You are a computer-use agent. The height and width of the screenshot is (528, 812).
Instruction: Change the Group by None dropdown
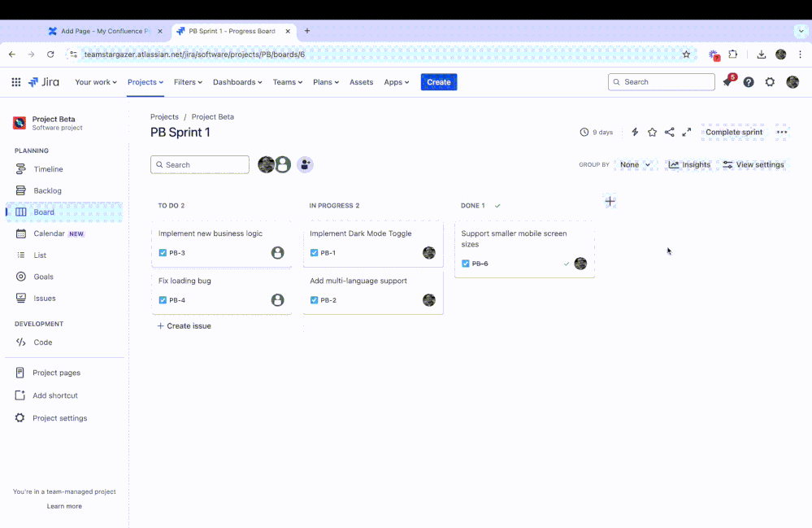tap(635, 165)
